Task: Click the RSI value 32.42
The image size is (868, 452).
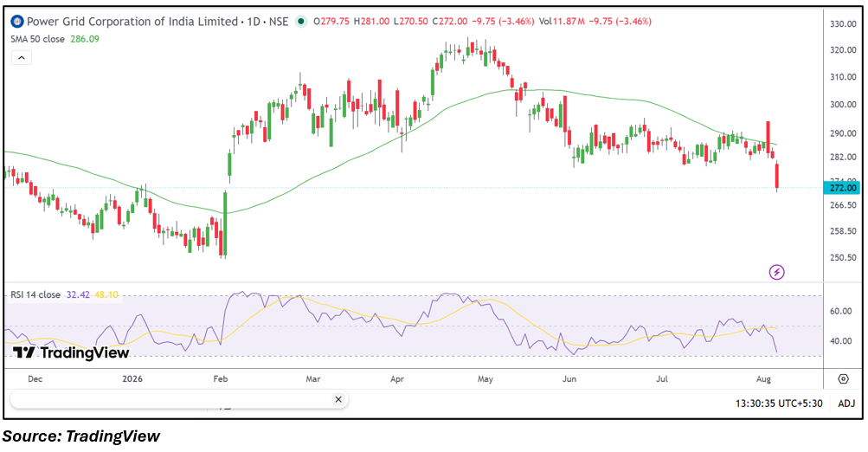Action: point(78,294)
